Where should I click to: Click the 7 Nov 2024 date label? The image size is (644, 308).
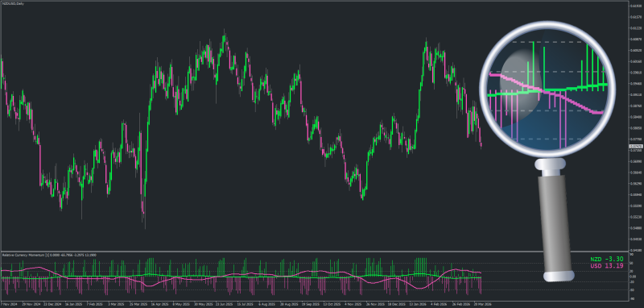click(x=10, y=304)
